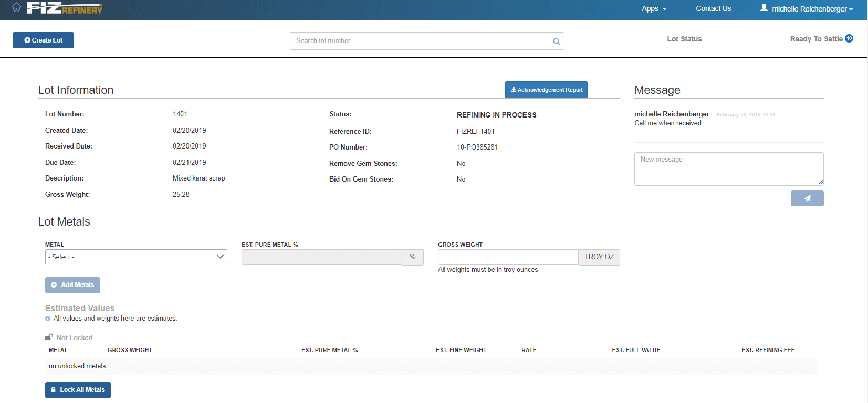
Task: Click the 'no unlocked metals' row
Action: (431, 366)
